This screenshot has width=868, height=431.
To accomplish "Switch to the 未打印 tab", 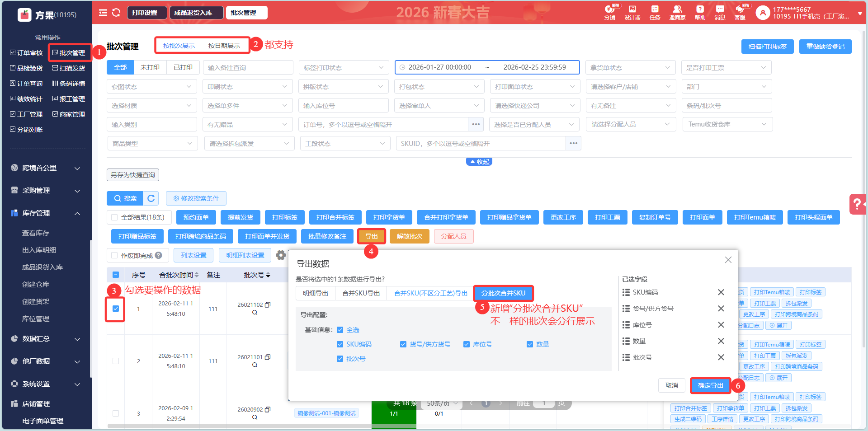I will point(150,67).
